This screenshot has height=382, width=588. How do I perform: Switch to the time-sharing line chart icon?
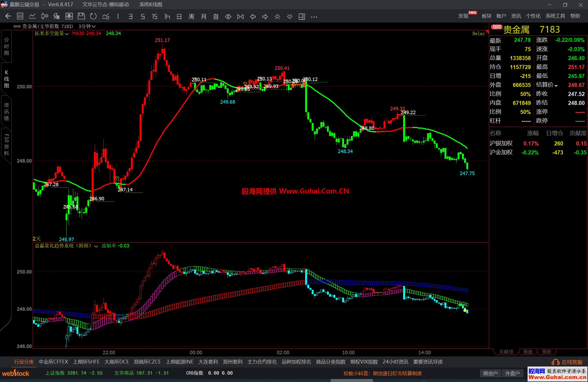[x=32, y=17]
